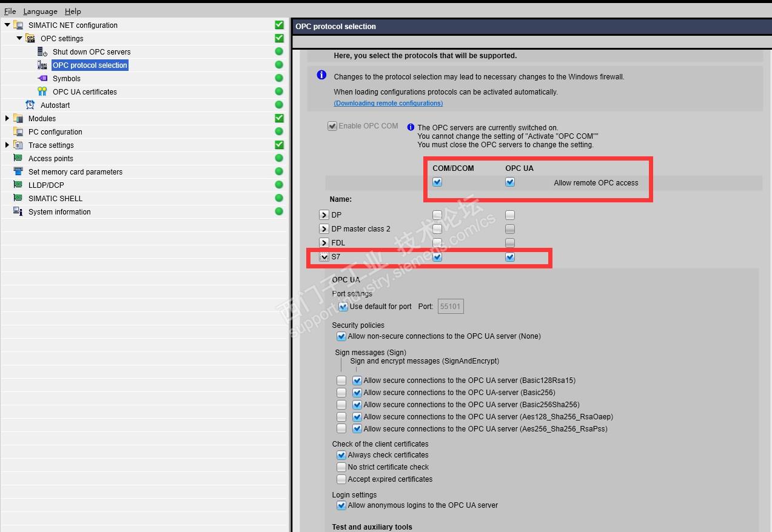Viewport: 772px width, 532px height.
Task: Select Autostart in the tree
Action: (x=55, y=105)
